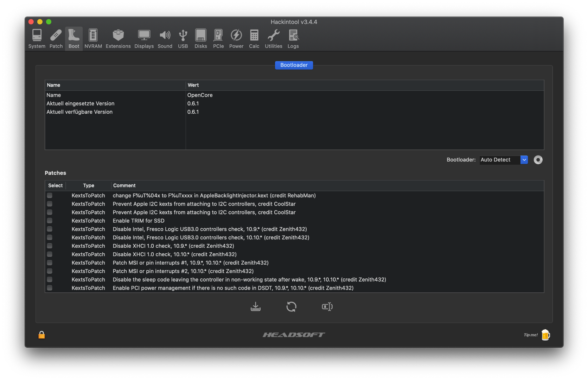Go to the USB section

click(x=183, y=38)
